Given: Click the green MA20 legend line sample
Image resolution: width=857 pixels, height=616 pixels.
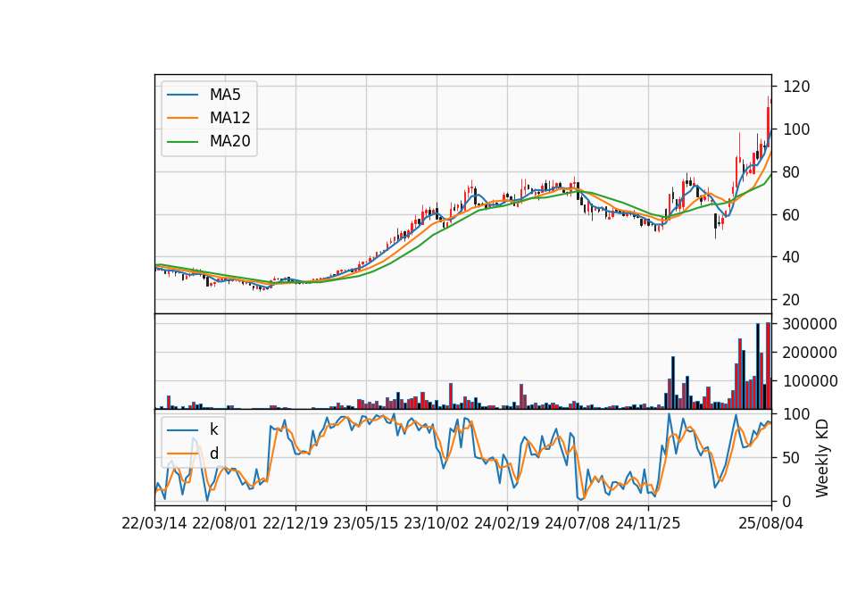Looking at the screenshot, I should coord(182,142).
